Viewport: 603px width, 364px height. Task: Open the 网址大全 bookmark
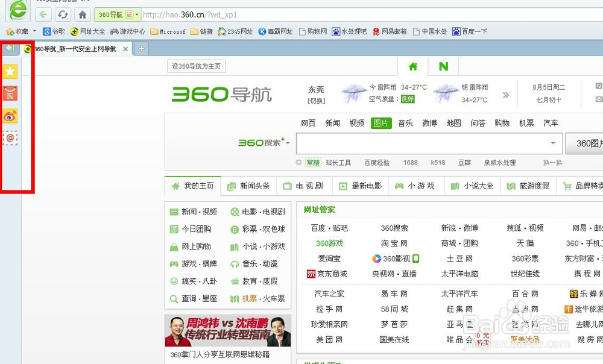(x=87, y=31)
